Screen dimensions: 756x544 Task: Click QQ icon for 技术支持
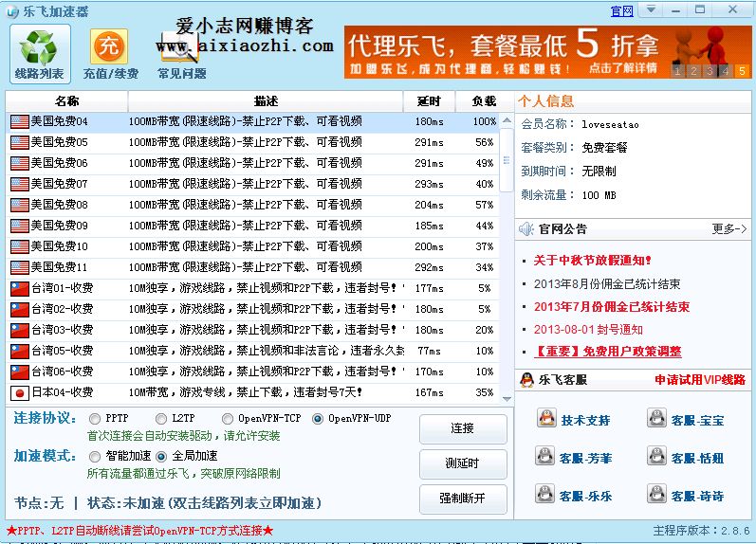546,418
